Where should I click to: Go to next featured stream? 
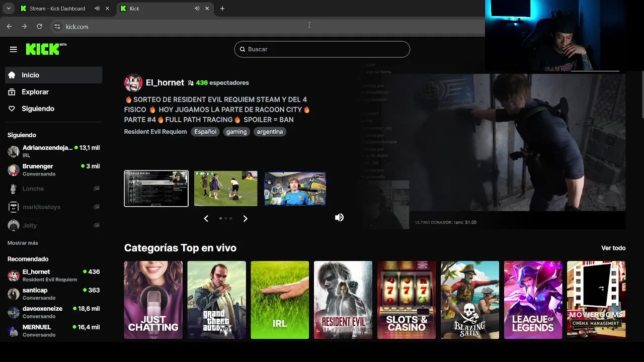[245, 218]
